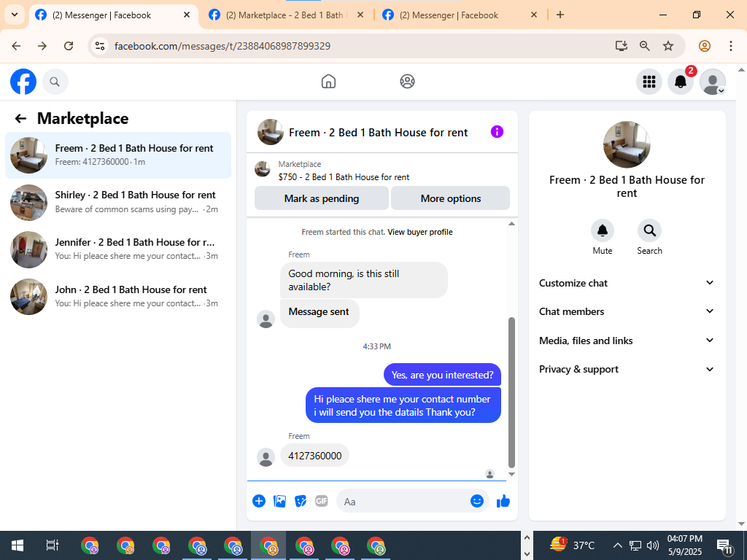
Task: Expand Privacy & support section
Action: [x=627, y=369]
